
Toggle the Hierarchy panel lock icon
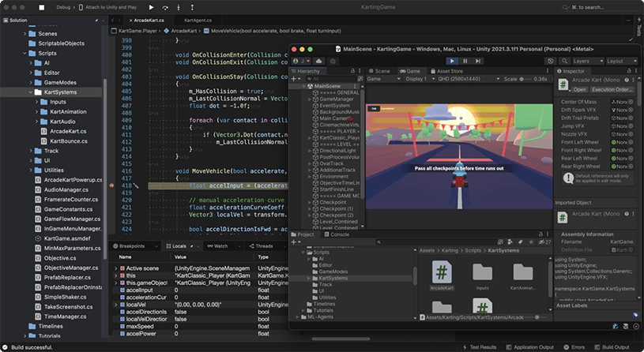[354, 71]
